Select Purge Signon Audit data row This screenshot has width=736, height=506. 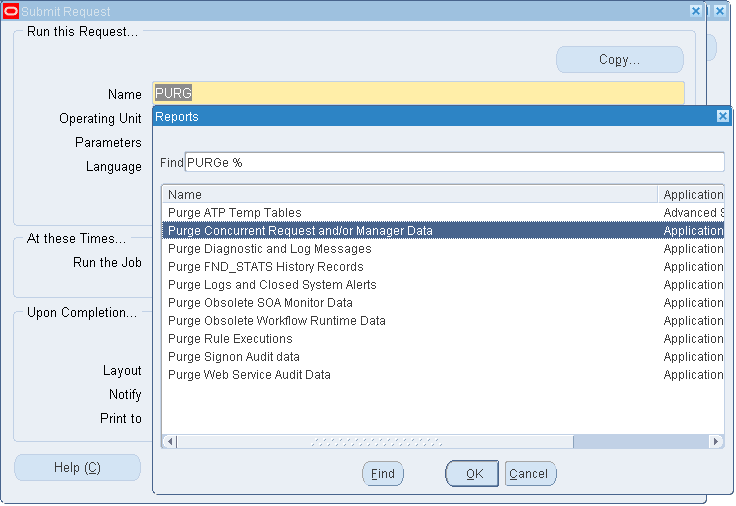[x=443, y=357]
